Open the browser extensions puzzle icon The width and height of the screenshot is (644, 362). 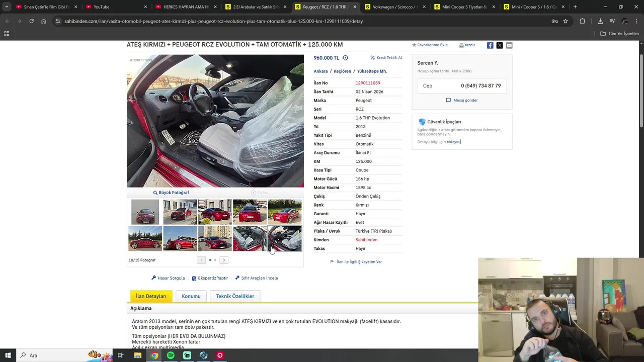(582, 21)
